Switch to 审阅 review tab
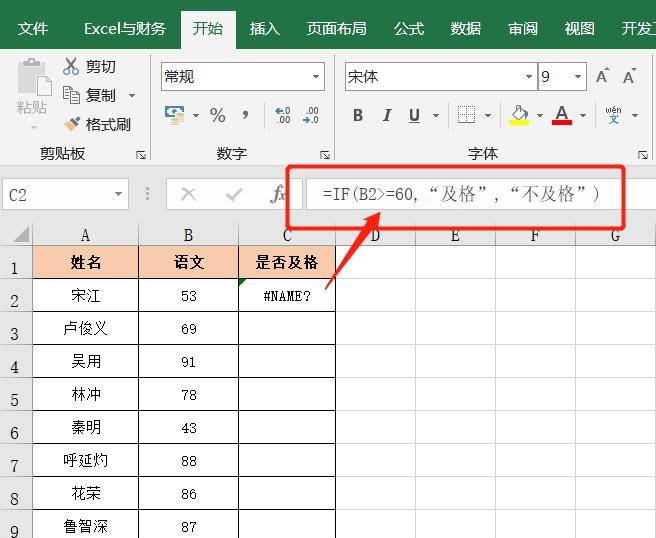 point(523,29)
